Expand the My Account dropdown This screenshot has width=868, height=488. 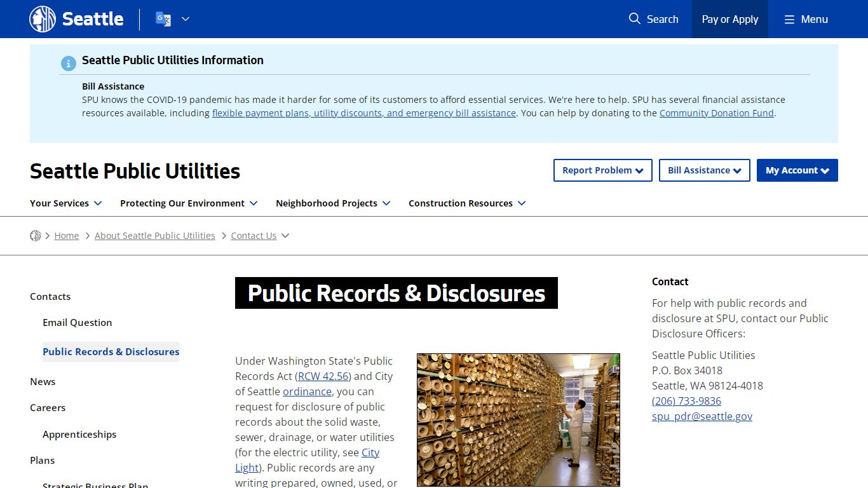tap(797, 170)
